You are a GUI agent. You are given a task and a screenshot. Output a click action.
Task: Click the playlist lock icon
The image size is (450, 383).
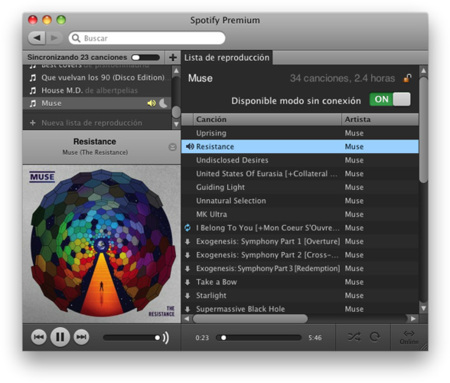[407, 78]
